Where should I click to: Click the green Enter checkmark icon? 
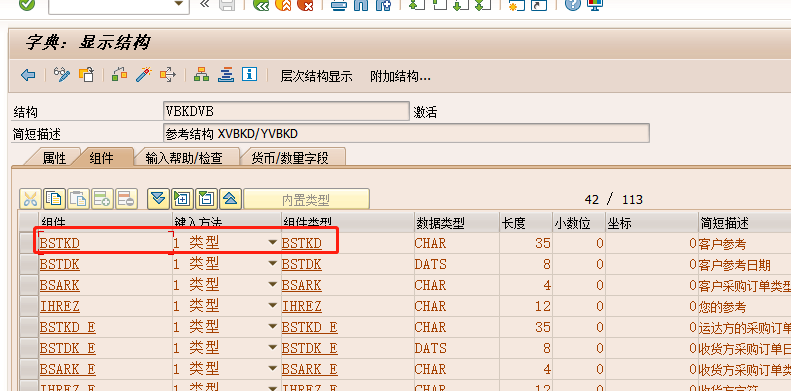pyautogui.click(x=27, y=5)
